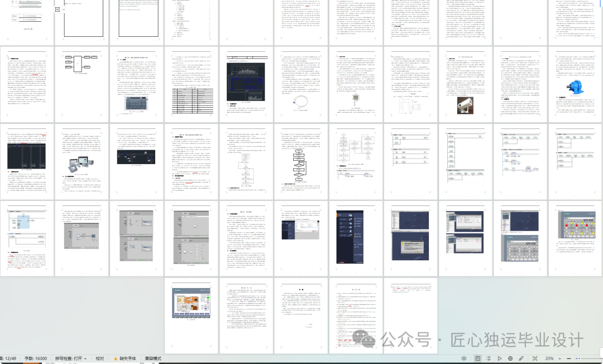Activate the pen annotation icon

click(x=521, y=358)
